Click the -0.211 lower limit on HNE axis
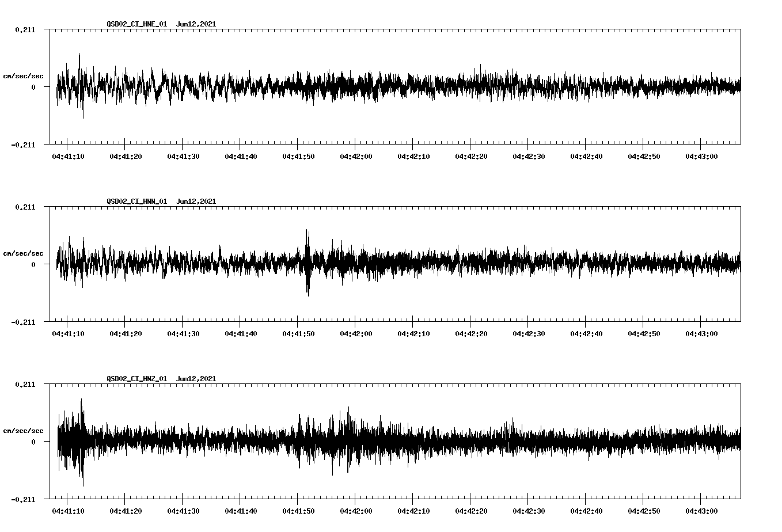The image size is (782, 532). (23, 145)
